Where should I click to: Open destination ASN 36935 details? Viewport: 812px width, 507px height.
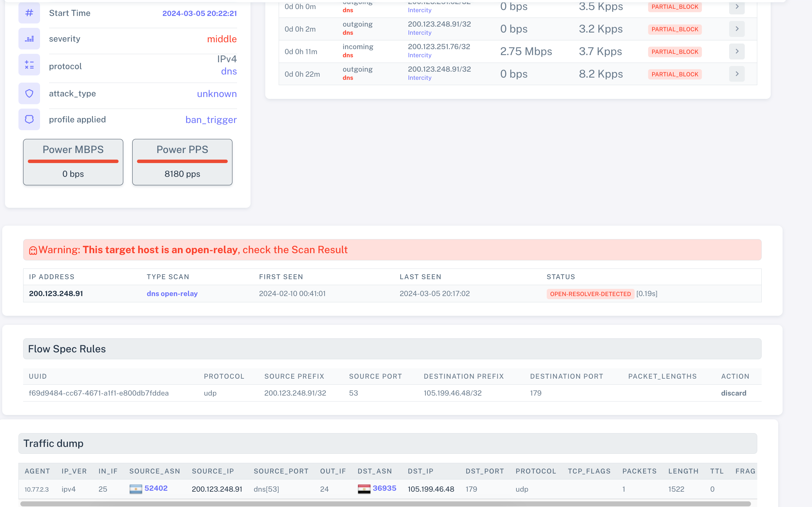pos(384,488)
